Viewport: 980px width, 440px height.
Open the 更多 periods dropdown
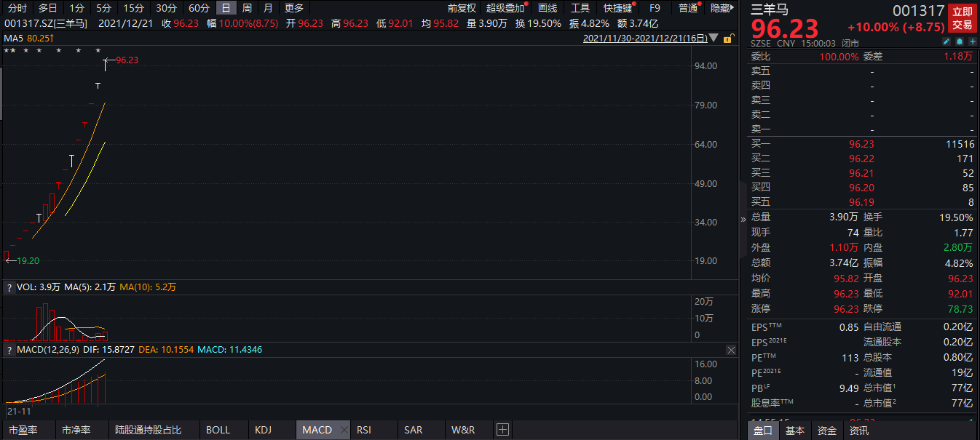click(294, 8)
